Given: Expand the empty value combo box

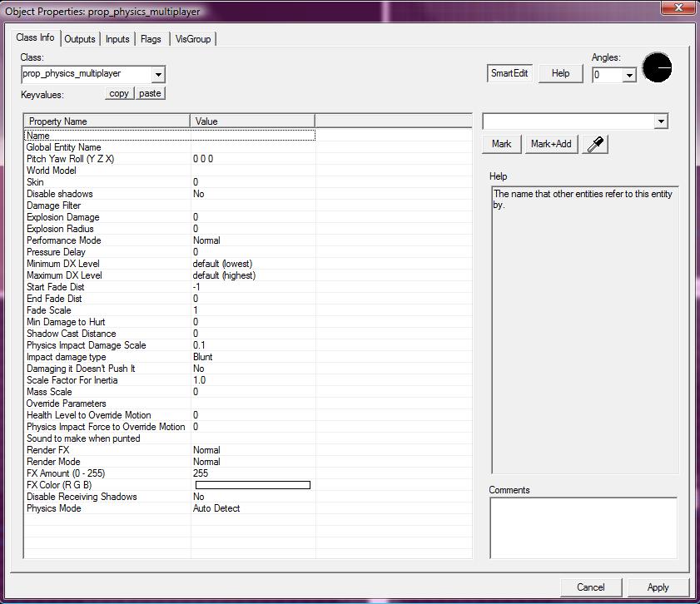Looking at the screenshot, I should (x=660, y=121).
